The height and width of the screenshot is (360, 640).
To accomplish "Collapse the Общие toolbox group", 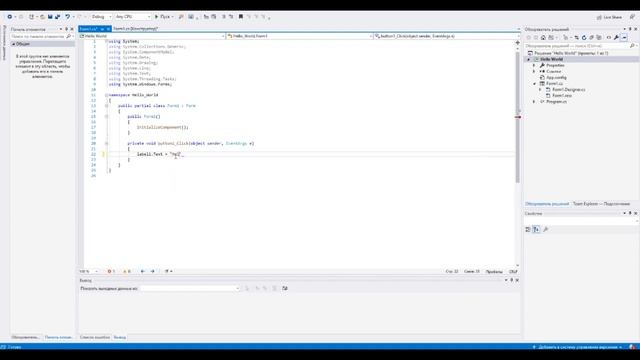I will point(13,44).
